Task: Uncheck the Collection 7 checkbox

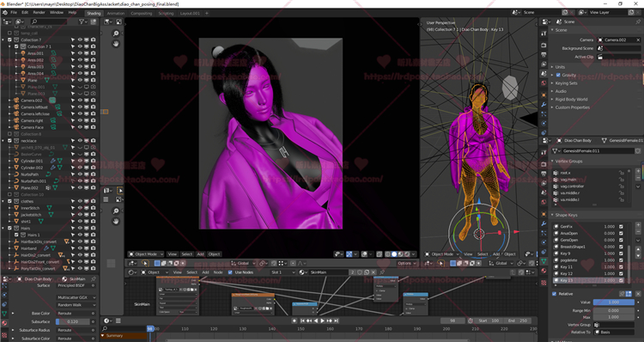Action: (9, 40)
